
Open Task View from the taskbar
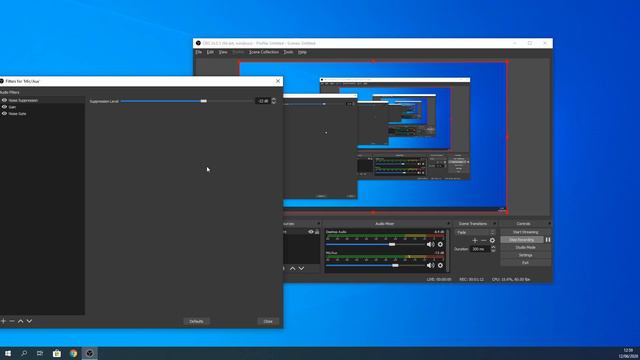40,353
